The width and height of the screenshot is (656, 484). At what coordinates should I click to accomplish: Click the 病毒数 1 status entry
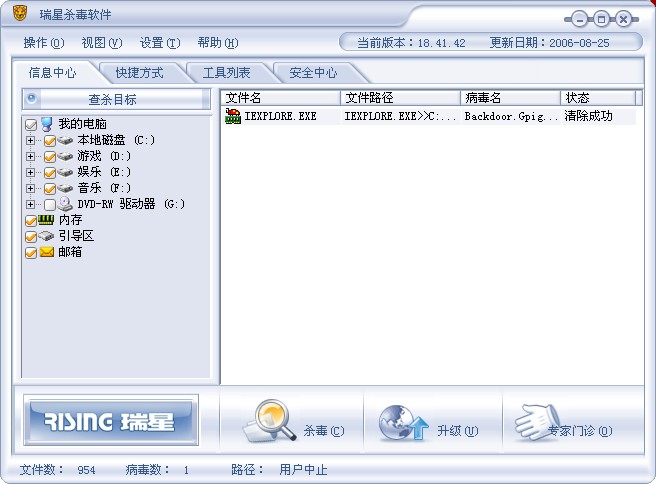click(157, 470)
